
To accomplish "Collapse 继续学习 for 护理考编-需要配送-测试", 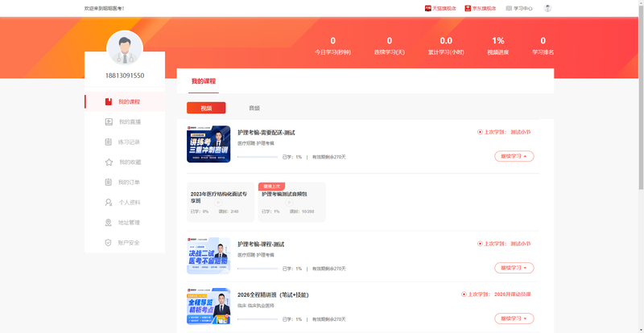I will click(x=514, y=156).
